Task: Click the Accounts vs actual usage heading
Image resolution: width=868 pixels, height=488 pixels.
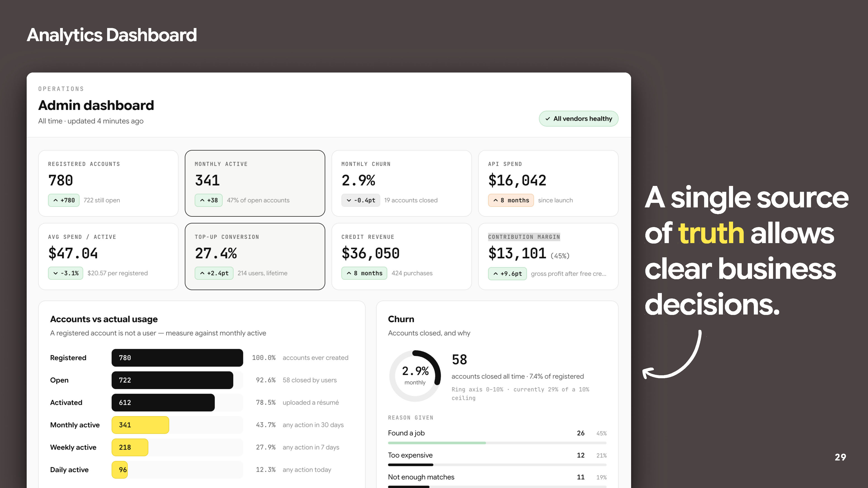Action: coord(104,319)
